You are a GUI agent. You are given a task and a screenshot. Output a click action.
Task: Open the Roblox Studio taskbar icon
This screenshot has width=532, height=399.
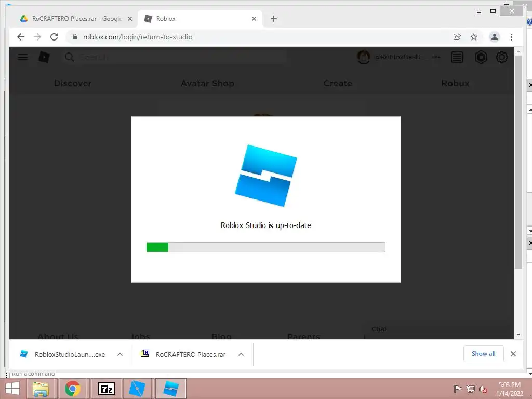coord(137,389)
